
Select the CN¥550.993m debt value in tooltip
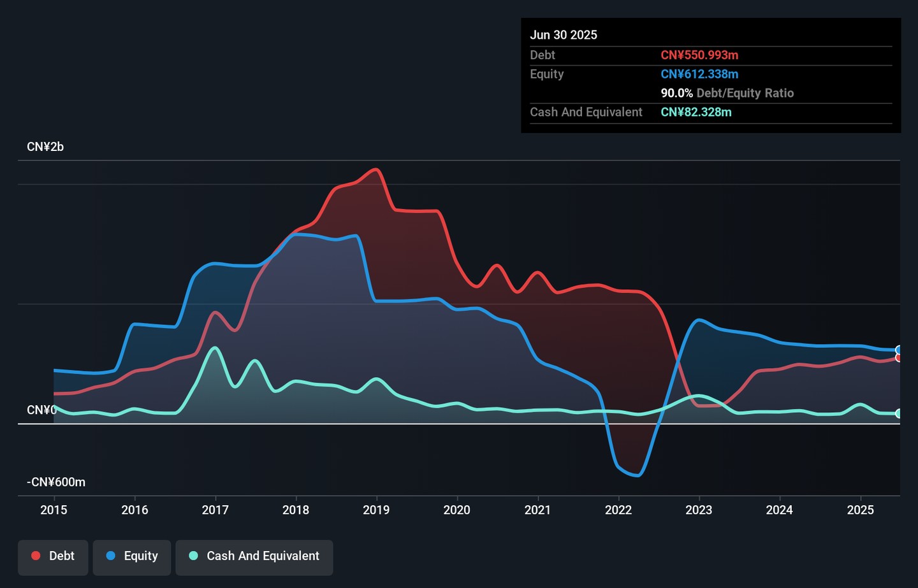(x=699, y=55)
